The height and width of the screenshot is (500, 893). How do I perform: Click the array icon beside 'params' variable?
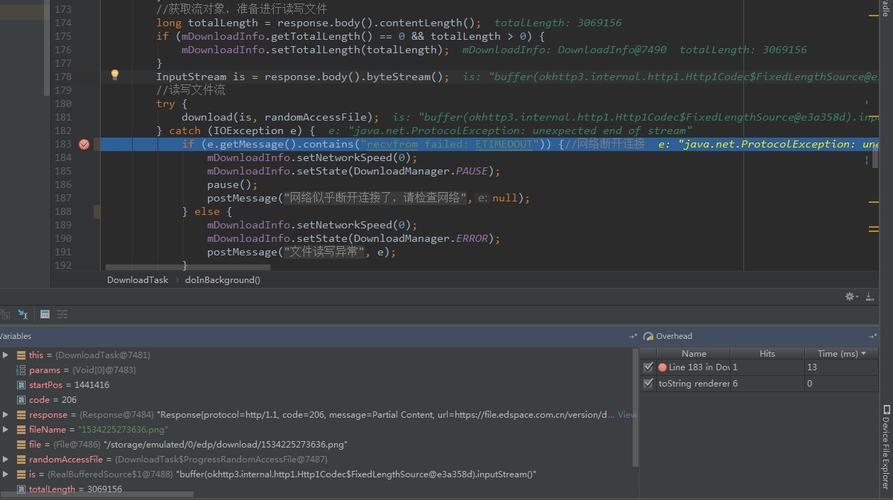click(x=21, y=370)
